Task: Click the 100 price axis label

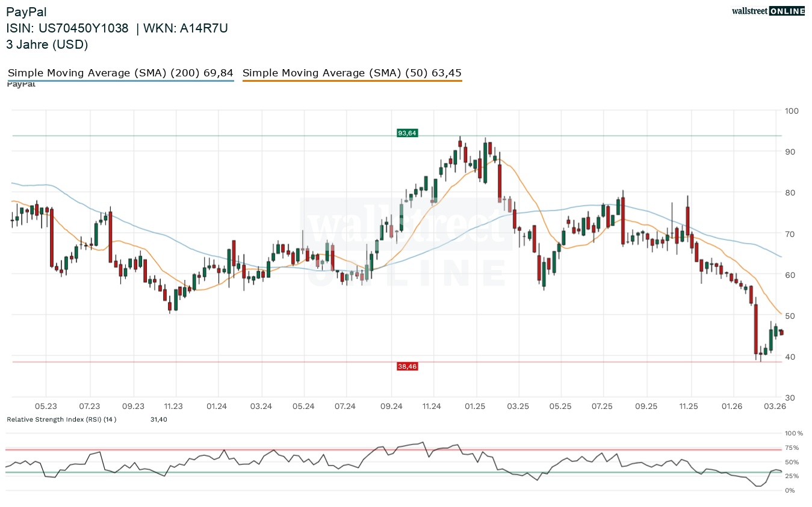Action: point(791,111)
